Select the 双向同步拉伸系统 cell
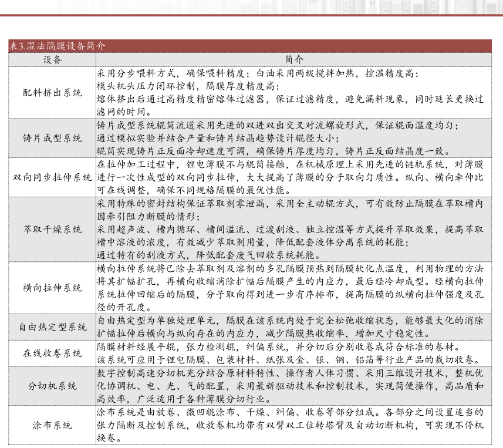503x448 pixels. pos(52,177)
